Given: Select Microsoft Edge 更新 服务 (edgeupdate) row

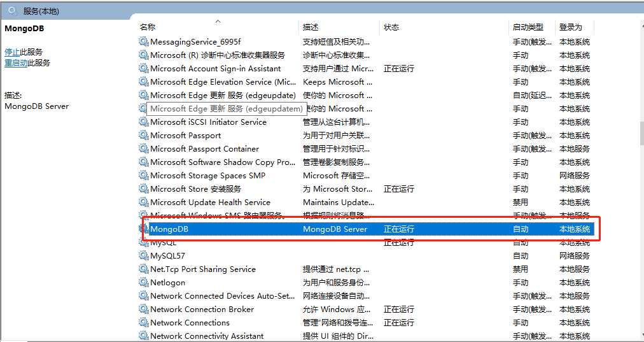Looking at the screenshot, I should click(367, 95).
